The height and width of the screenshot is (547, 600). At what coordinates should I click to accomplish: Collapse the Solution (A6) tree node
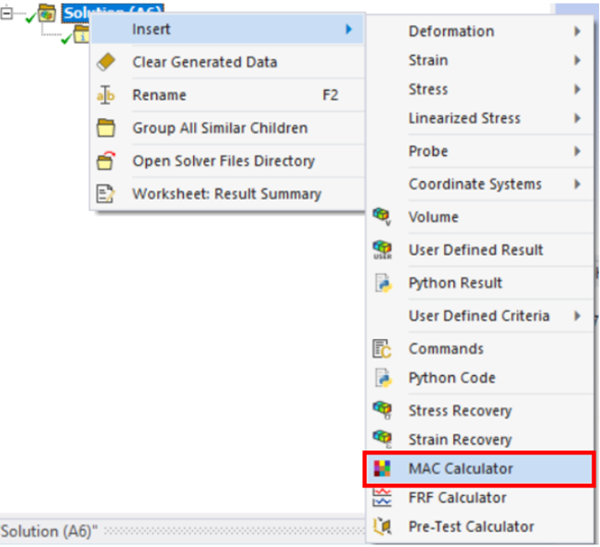pyautogui.click(x=7, y=14)
